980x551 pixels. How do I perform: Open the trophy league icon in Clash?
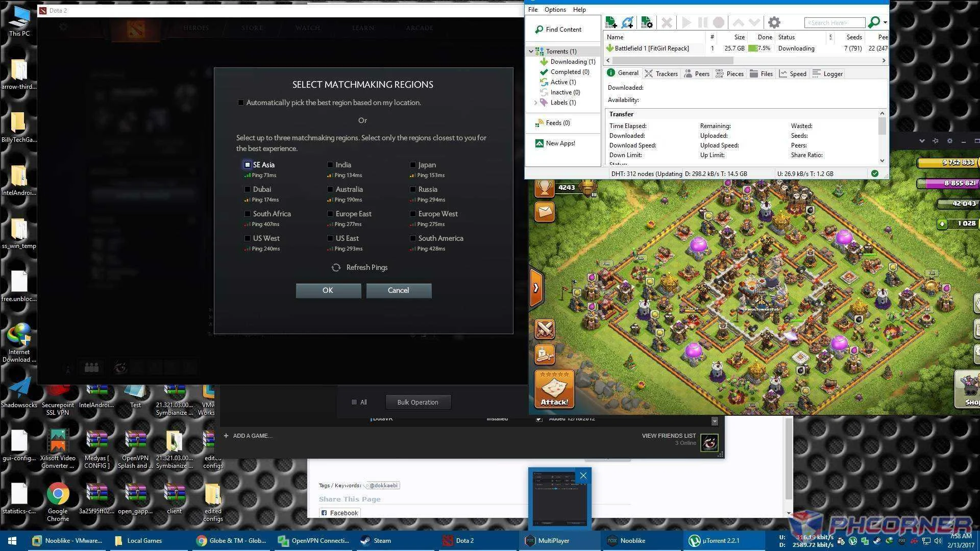pyautogui.click(x=544, y=188)
